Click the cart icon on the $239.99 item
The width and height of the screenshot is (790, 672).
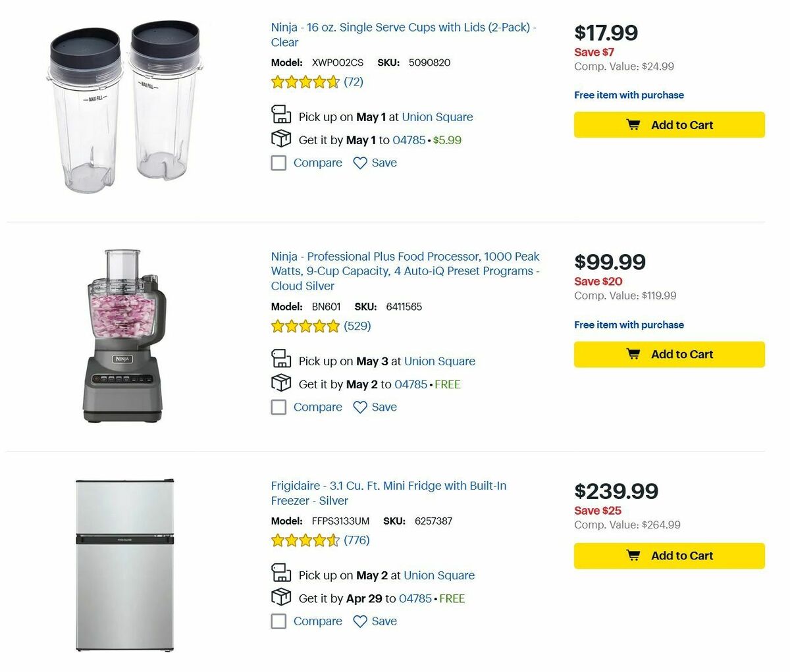click(633, 556)
